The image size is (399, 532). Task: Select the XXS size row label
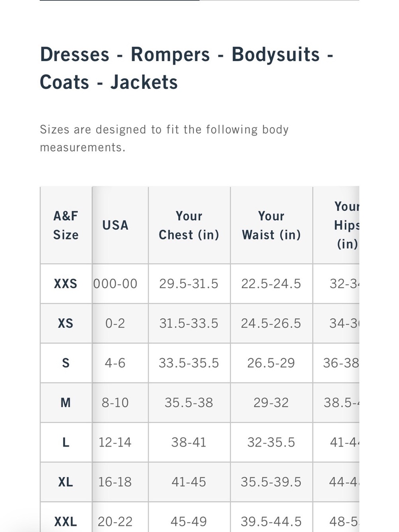click(66, 284)
